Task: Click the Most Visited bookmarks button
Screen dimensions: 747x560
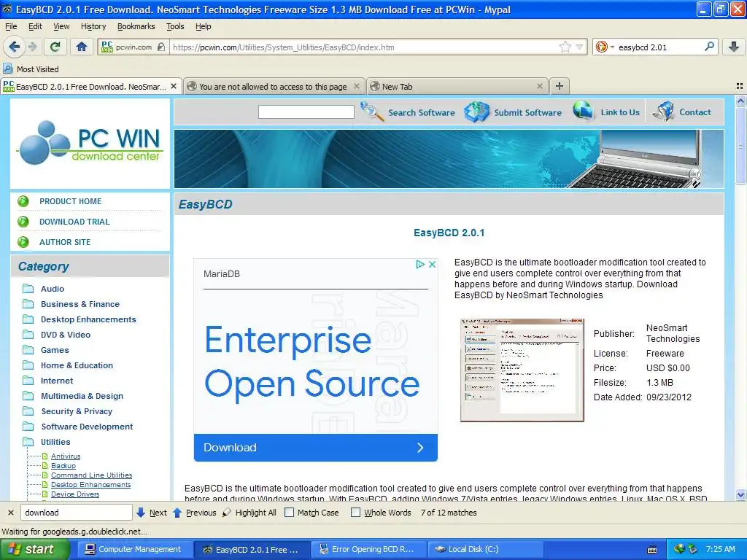Action: [31, 69]
